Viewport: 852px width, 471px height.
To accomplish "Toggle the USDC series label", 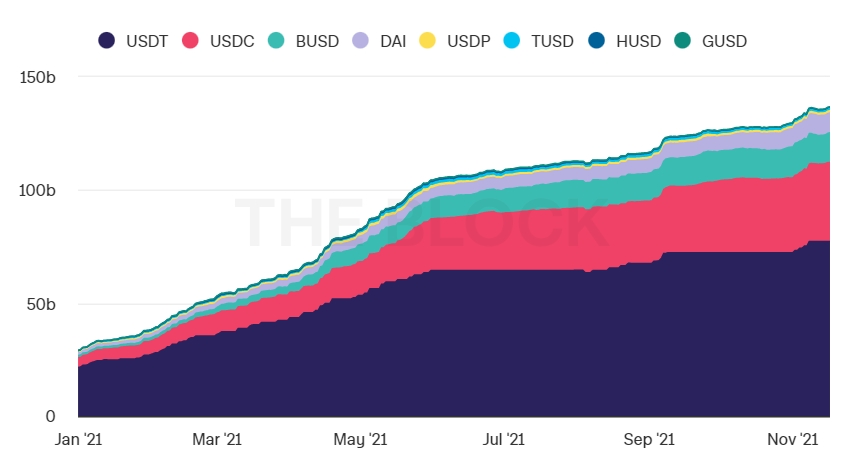I will [x=232, y=41].
